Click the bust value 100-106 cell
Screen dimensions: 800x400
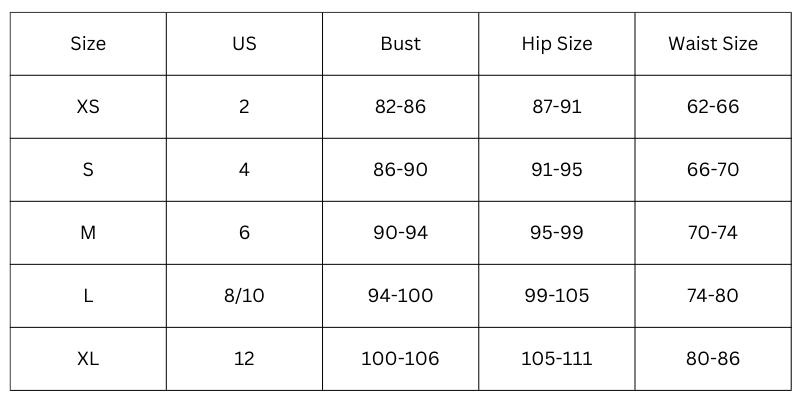pyautogui.click(x=400, y=359)
